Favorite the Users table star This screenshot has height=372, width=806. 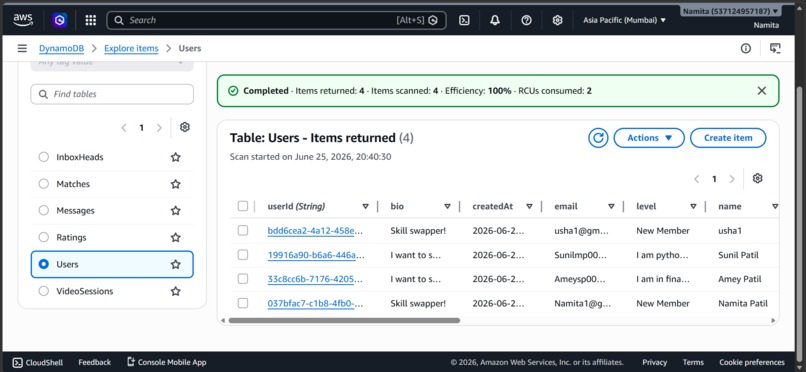pyautogui.click(x=175, y=264)
